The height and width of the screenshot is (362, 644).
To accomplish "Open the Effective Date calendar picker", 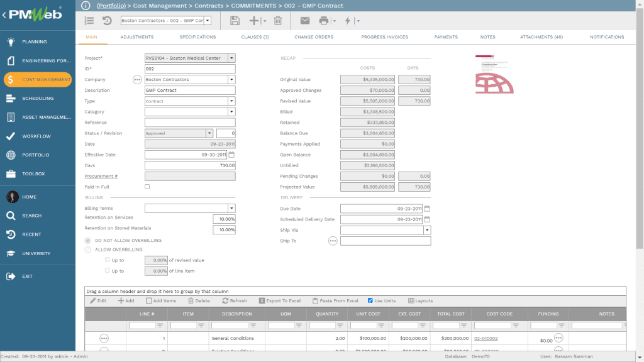I will point(231,154).
